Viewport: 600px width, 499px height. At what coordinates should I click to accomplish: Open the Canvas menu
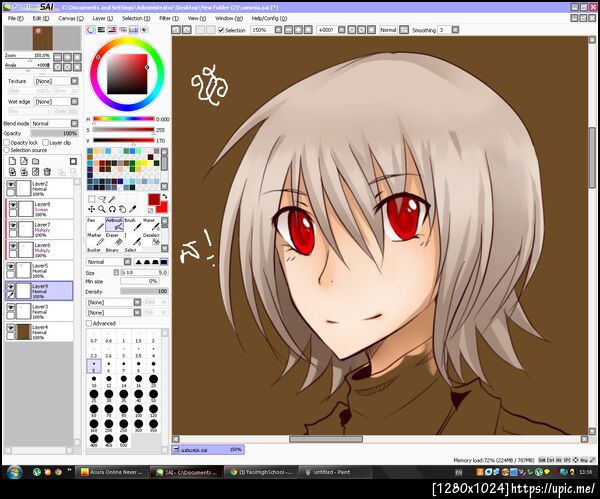click(71, 18)
